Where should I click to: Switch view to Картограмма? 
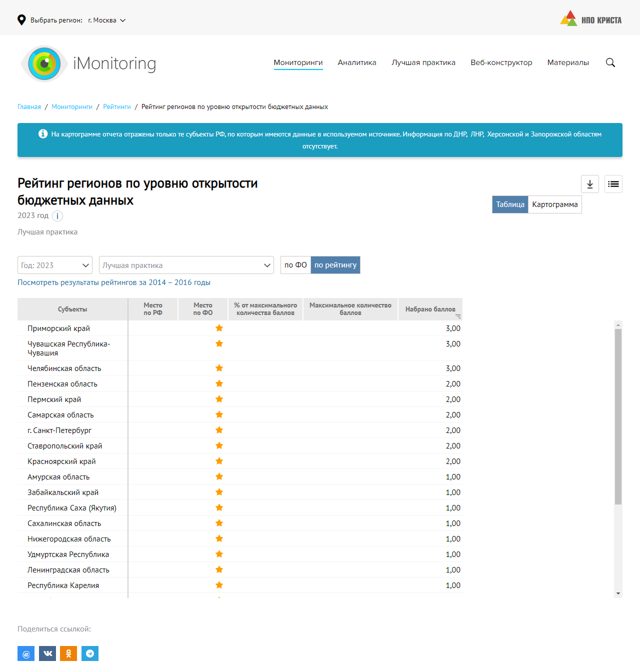pyautogui.click(x=554, y=204)
